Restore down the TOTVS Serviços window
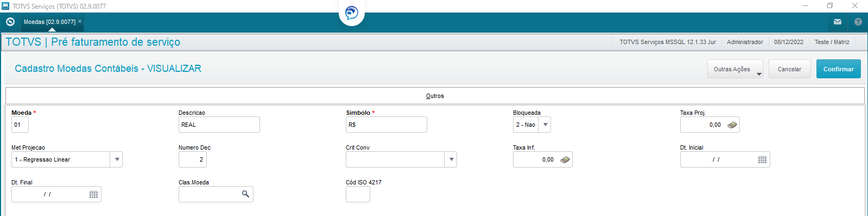The height and width of the screenshot is (216, 868). [x=830, y=5]
